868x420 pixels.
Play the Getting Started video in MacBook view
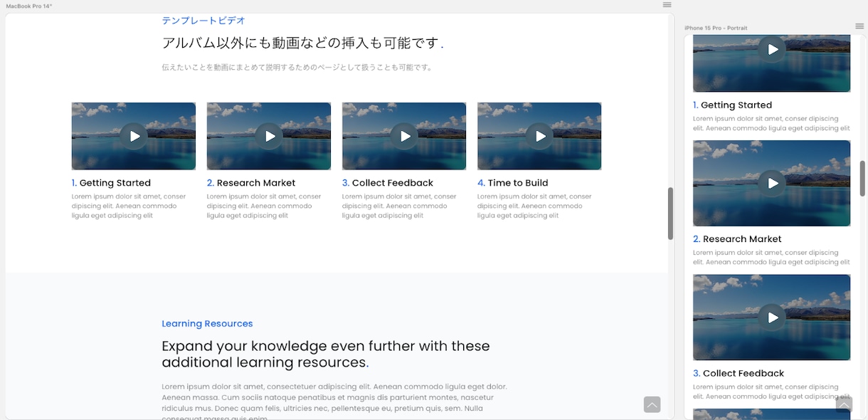pyautogui.click(x=134, y=136)
